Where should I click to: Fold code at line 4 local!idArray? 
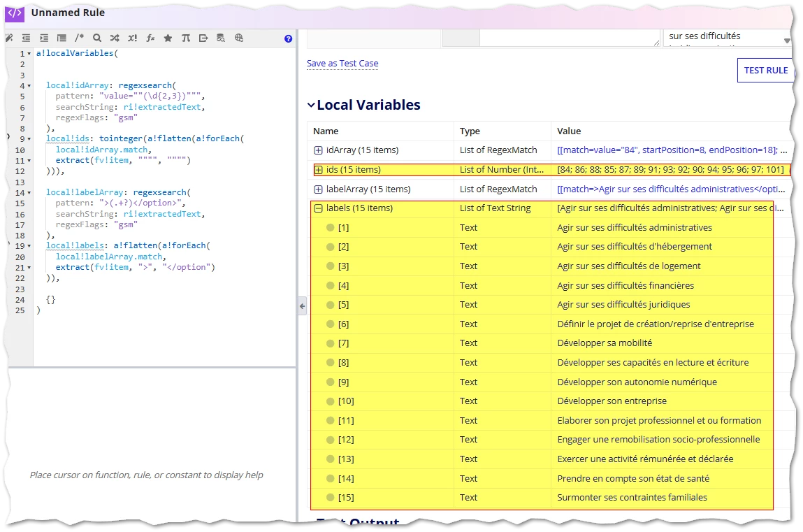coord(29,86)
